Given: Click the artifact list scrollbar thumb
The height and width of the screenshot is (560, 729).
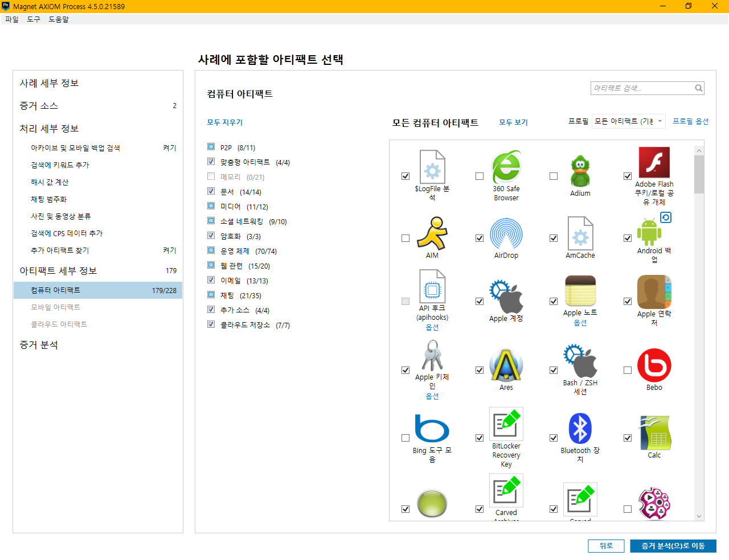Looking at the screenshot, I should 699,174.
